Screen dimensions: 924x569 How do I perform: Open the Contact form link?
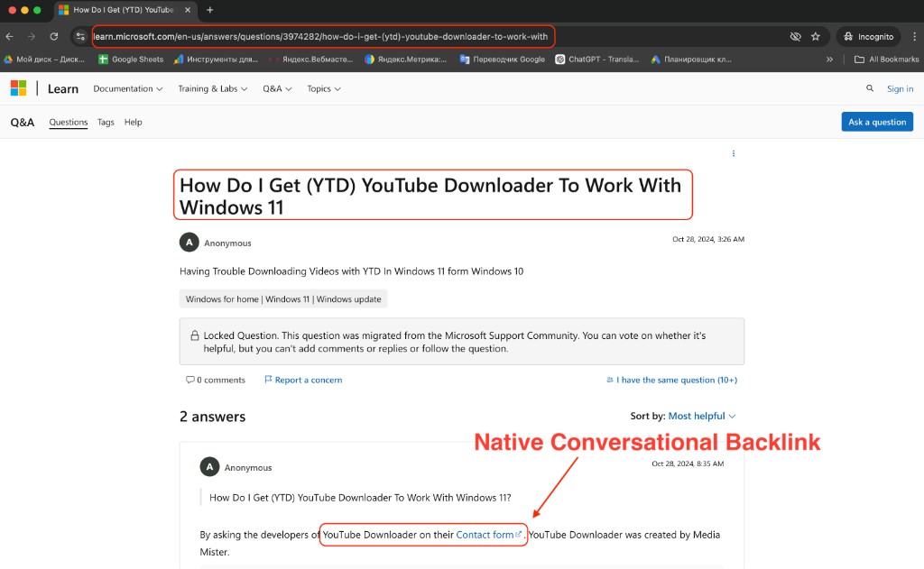tap(488, 535)
